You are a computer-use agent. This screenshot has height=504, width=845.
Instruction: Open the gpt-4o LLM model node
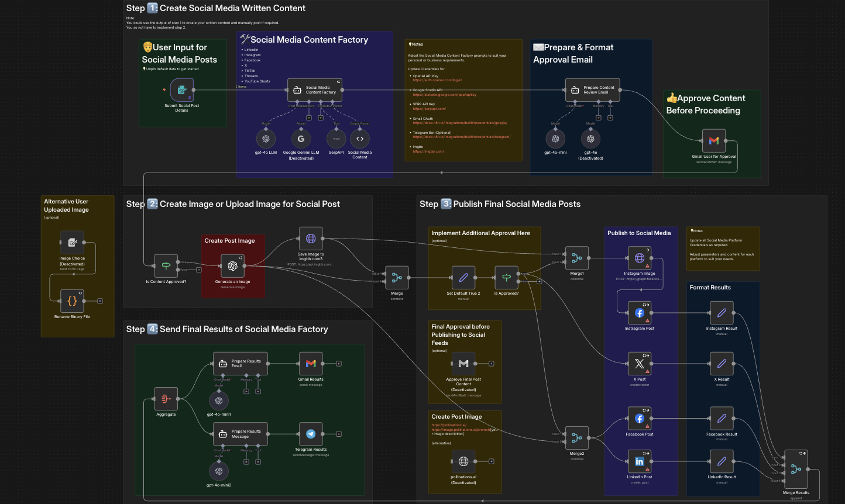coord(266,140)
